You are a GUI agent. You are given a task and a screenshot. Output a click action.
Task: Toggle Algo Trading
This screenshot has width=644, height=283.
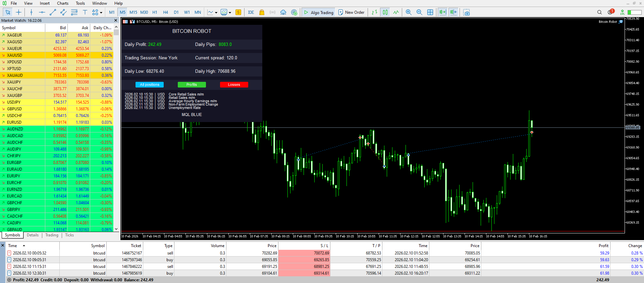pos(318,12)
